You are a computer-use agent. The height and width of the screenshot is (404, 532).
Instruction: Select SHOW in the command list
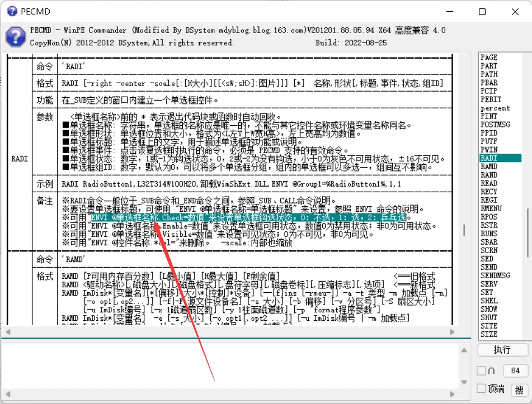pyautogui.click(x=489, y=309)
